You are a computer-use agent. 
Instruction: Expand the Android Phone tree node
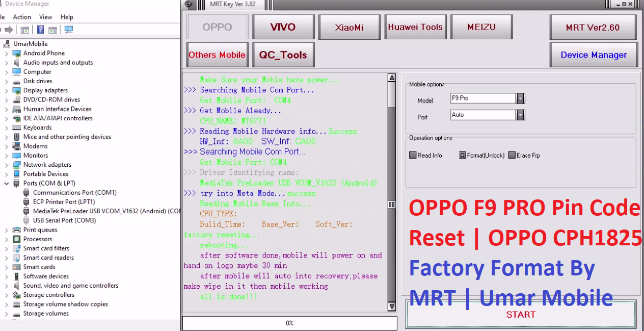6,54
